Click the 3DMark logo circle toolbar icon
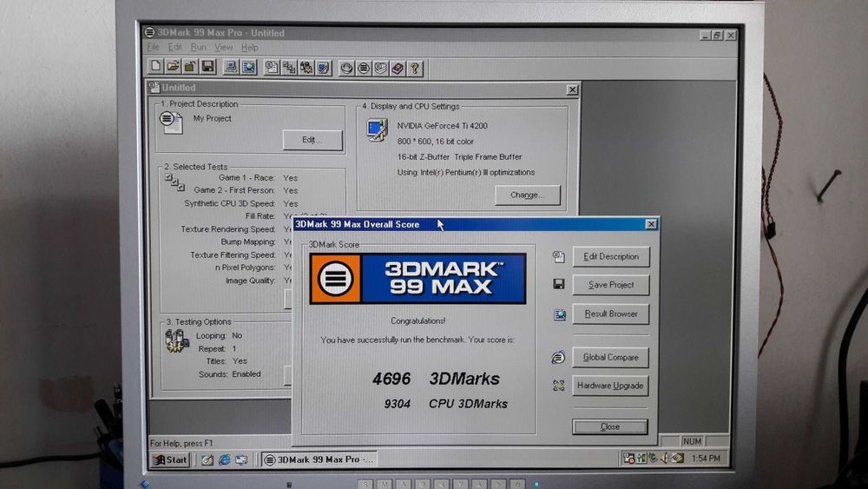 pyautogui.click(x=364, y=69)
